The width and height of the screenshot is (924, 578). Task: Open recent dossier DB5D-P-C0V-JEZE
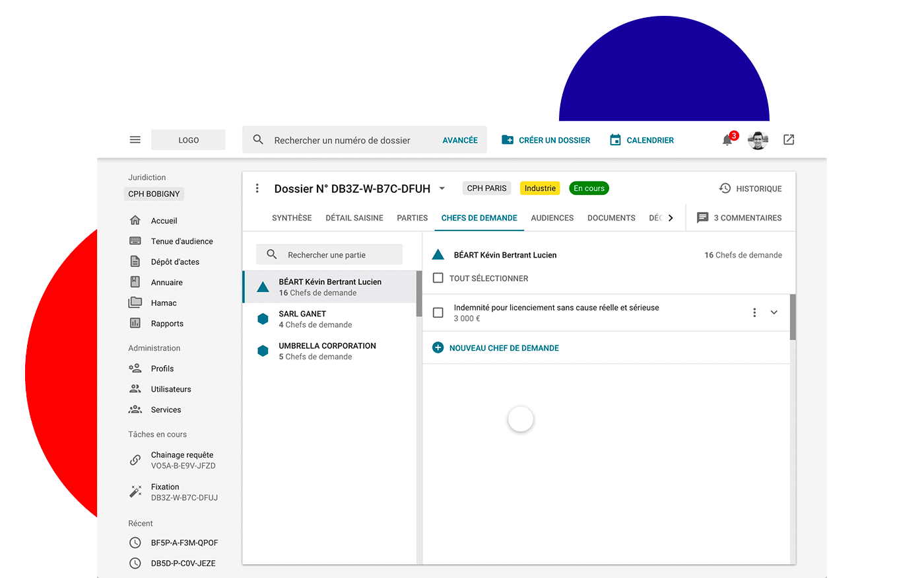click(183, 563)
